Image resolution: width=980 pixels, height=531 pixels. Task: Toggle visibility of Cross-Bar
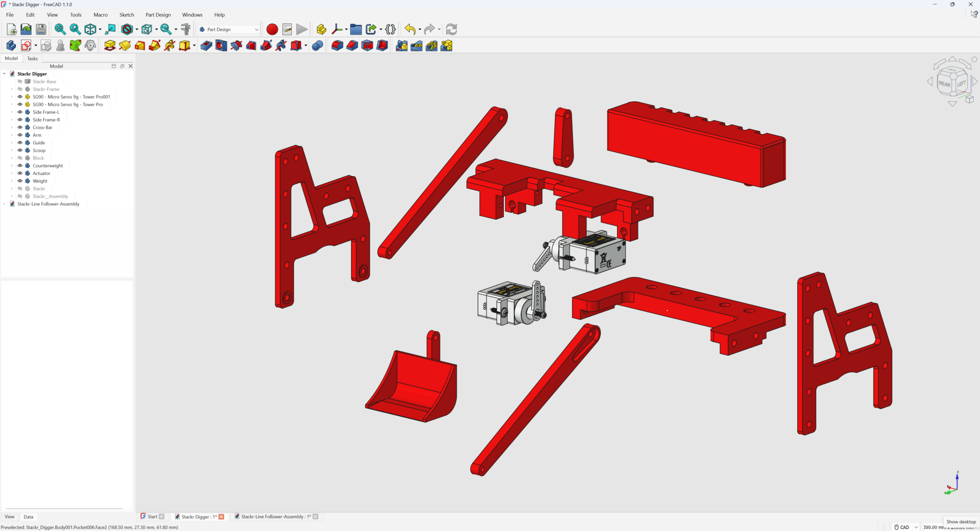[x=20, y=128]
